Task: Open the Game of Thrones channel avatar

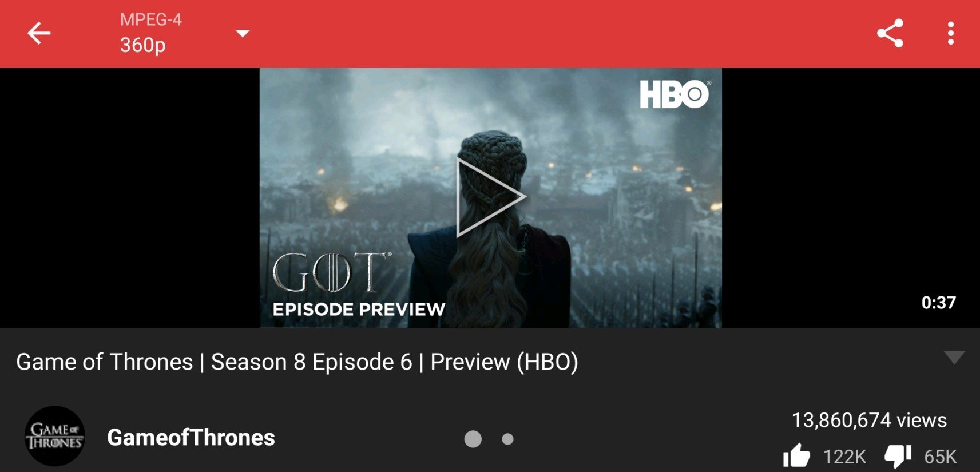Action: 55,437
